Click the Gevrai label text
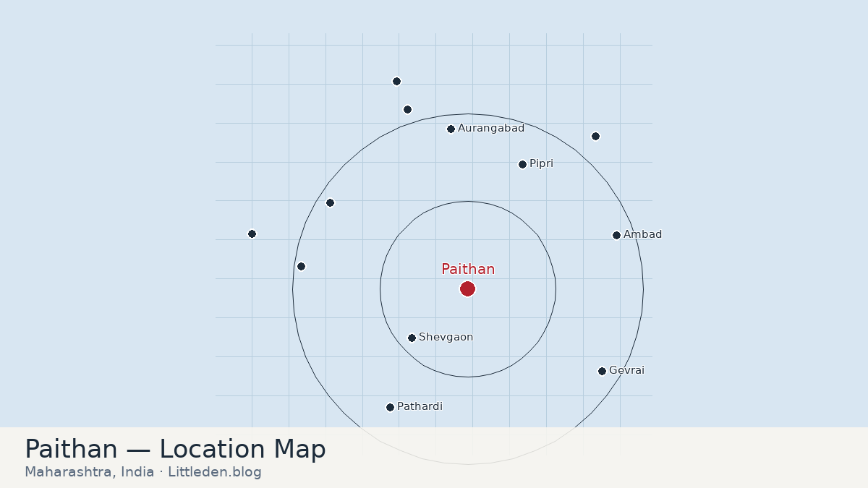868x488 pixels. tap(626, 371)
